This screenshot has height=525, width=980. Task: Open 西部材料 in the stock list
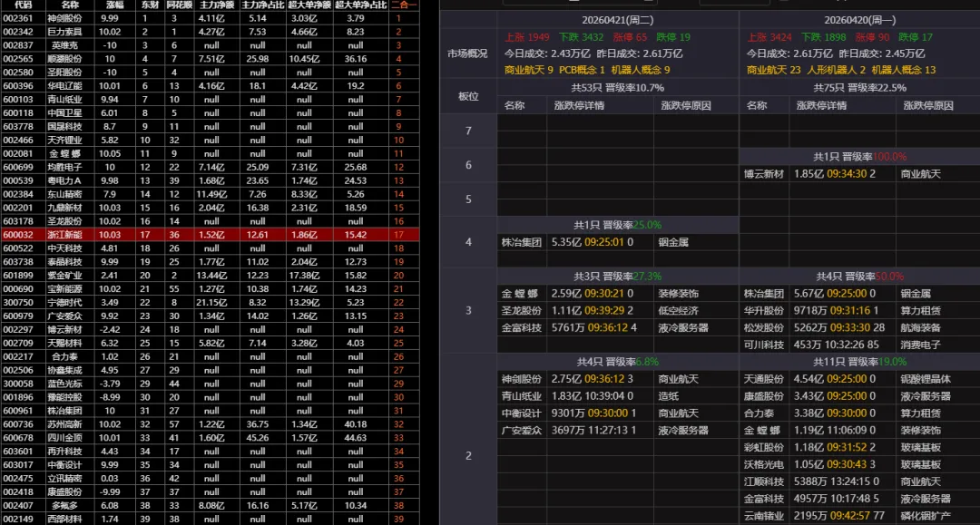[65, 519]
